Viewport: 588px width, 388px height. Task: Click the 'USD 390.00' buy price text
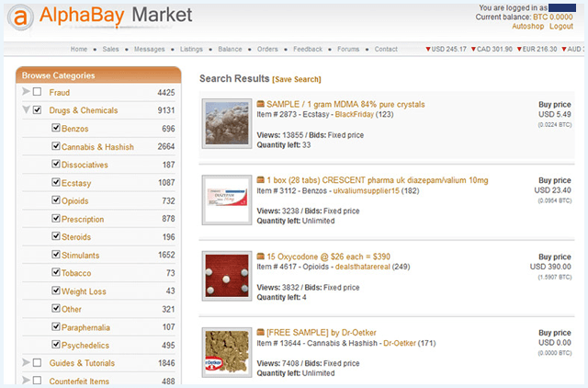[x=550, y=267]
